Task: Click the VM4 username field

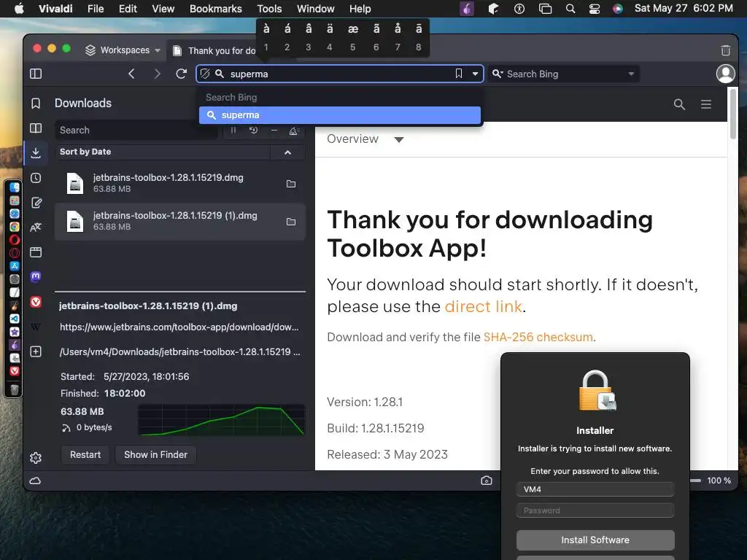Action: coord(595,489)
